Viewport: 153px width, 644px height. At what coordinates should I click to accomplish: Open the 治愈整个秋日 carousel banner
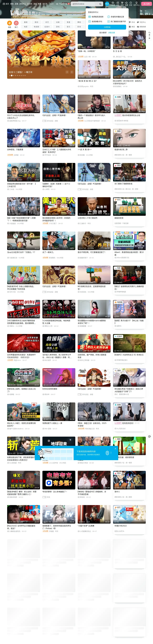pos(41,54)
